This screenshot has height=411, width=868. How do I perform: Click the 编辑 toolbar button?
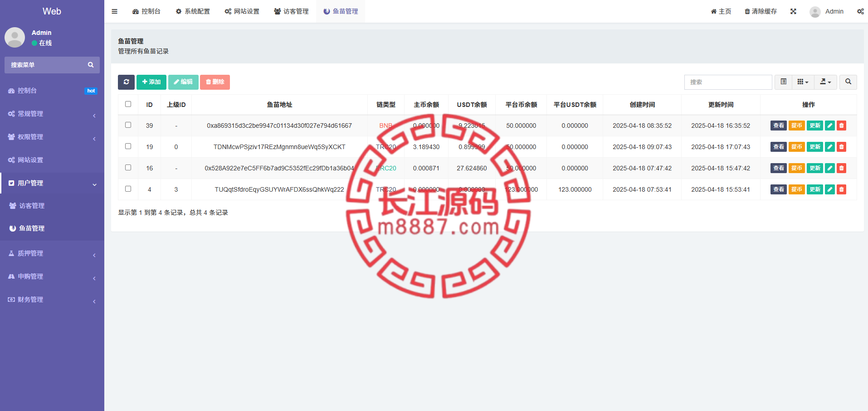click(x=183, y=82)
